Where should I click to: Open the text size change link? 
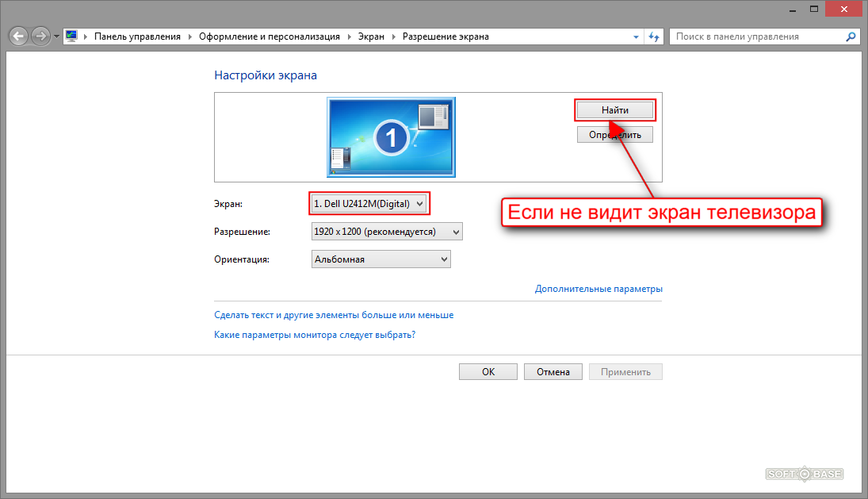(334, 315)
